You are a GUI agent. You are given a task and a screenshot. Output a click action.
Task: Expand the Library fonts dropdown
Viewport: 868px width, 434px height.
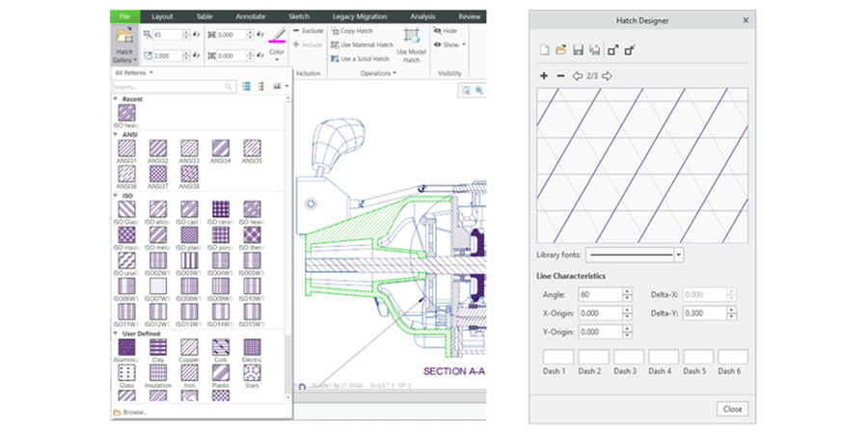point(679,255)
